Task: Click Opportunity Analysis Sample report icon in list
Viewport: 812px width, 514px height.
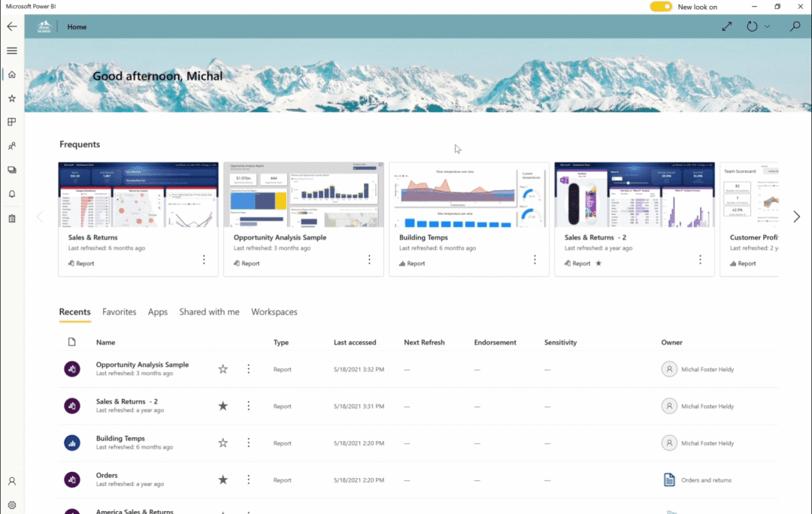Action: tap(72, 369)
